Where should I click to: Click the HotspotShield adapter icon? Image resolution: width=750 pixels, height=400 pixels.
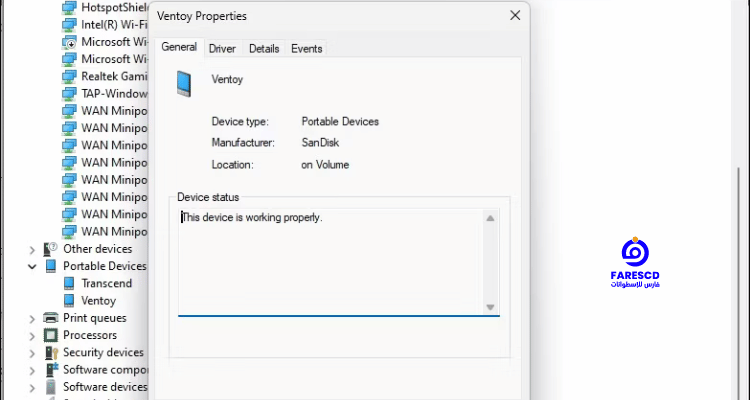click(69, 8)
